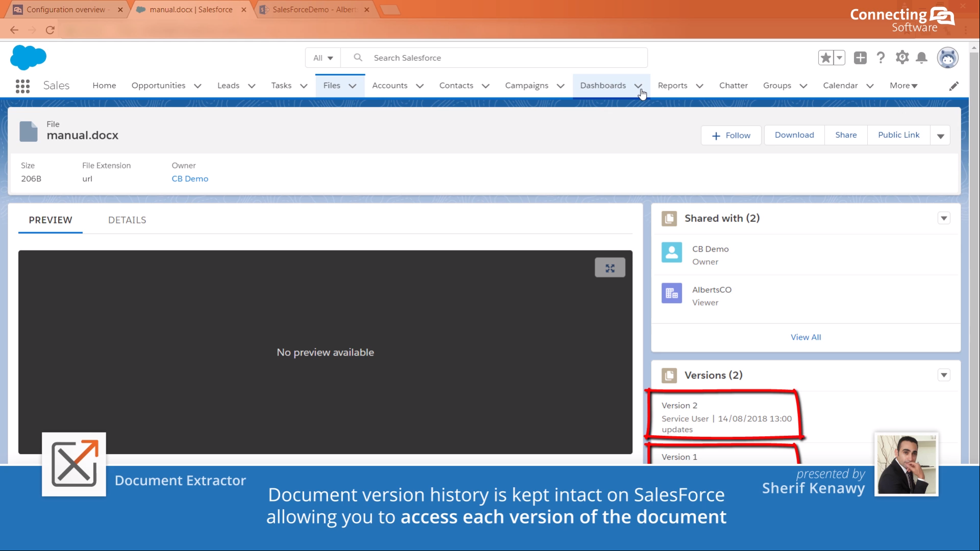Screen dimensions: 980x551
Task: Click the Download button
Action: click(x=794, y=135)
